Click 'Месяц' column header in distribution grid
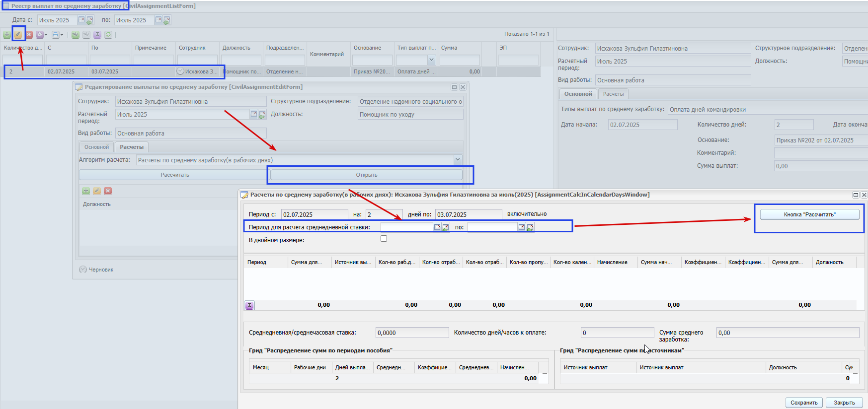Screen dimensions: 868x409 pos(269,367)
